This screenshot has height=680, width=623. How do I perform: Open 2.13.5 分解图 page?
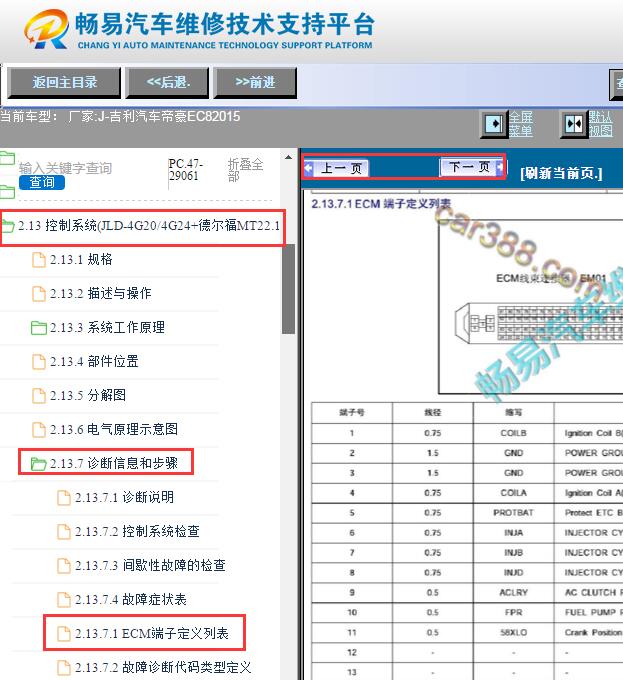pos(88,395)
